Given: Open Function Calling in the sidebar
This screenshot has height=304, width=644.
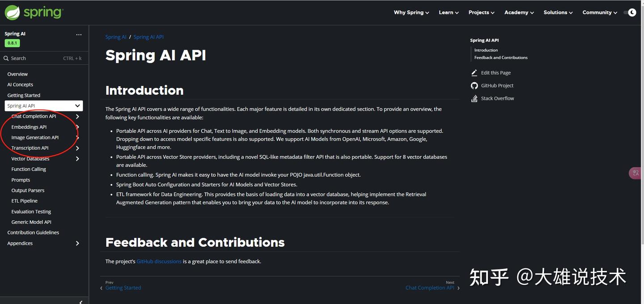Looking at the screenshot, I should click(29, 169).
